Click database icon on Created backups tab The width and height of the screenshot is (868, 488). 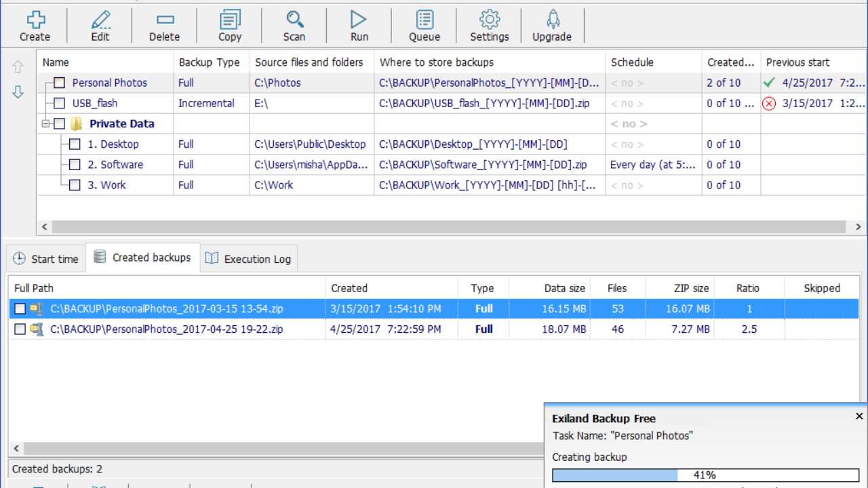[x=100, y=257]
